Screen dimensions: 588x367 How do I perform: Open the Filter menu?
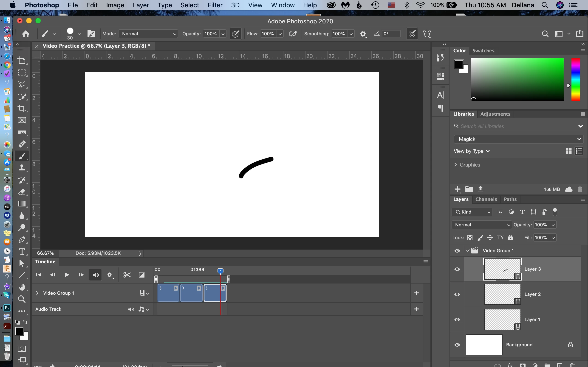[x=215, y=5]
